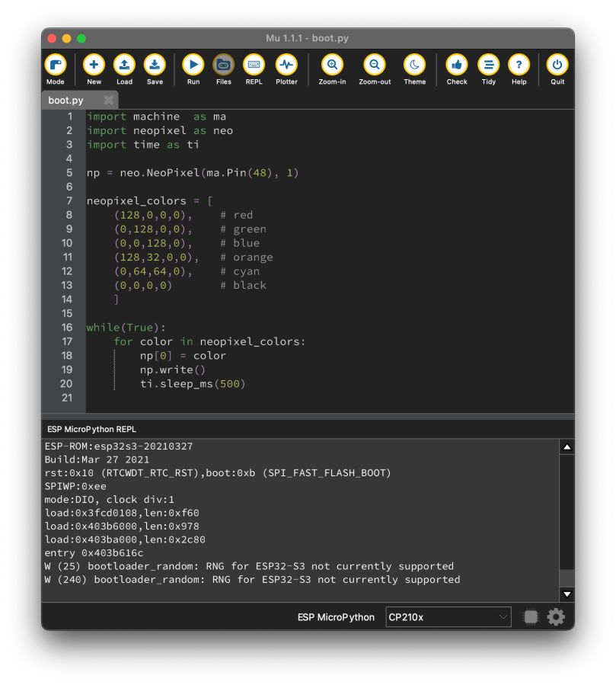Click the '# blue' comment

(x=240, y=243)
